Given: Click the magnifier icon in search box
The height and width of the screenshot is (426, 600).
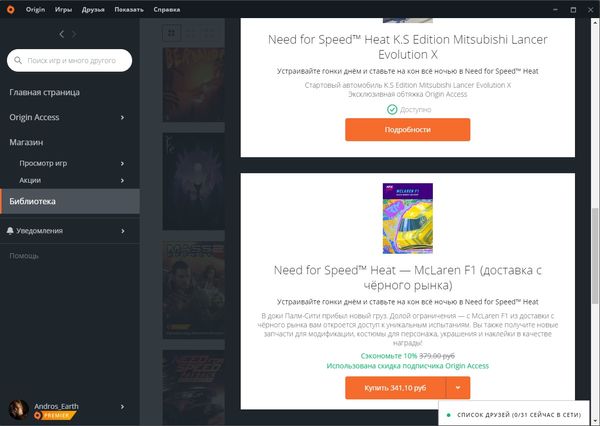Looking at the screenshot, I should tap(18, 60).
